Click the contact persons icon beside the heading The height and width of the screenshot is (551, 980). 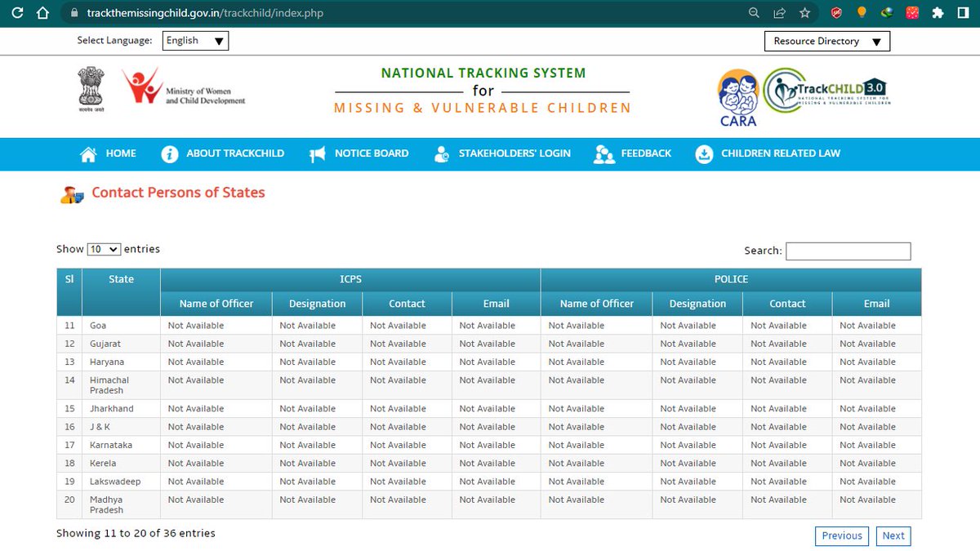72,194
